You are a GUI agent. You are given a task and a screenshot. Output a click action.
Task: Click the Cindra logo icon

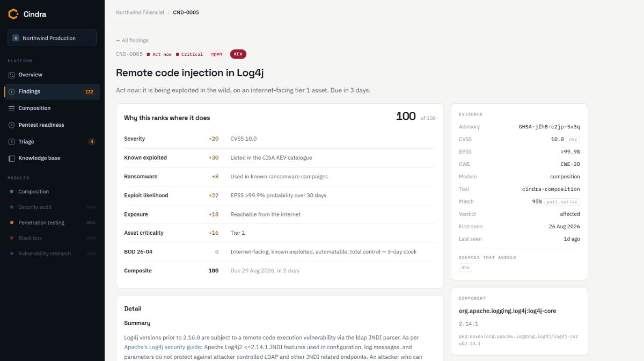click(x=13, y=14)
